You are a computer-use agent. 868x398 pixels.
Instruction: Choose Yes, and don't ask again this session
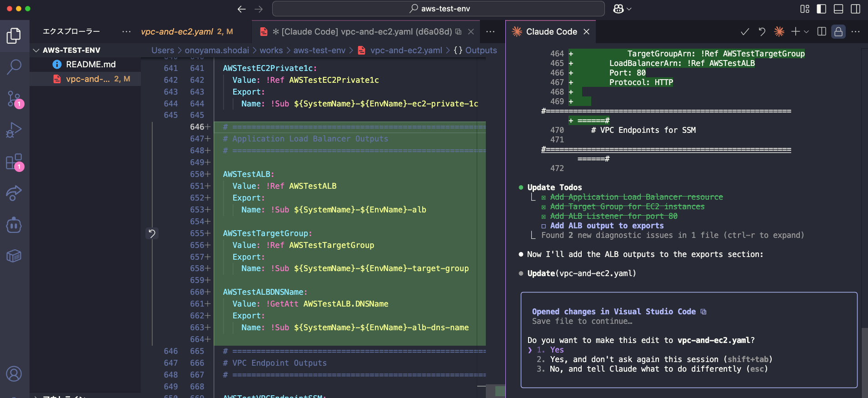tap(654, 359)
